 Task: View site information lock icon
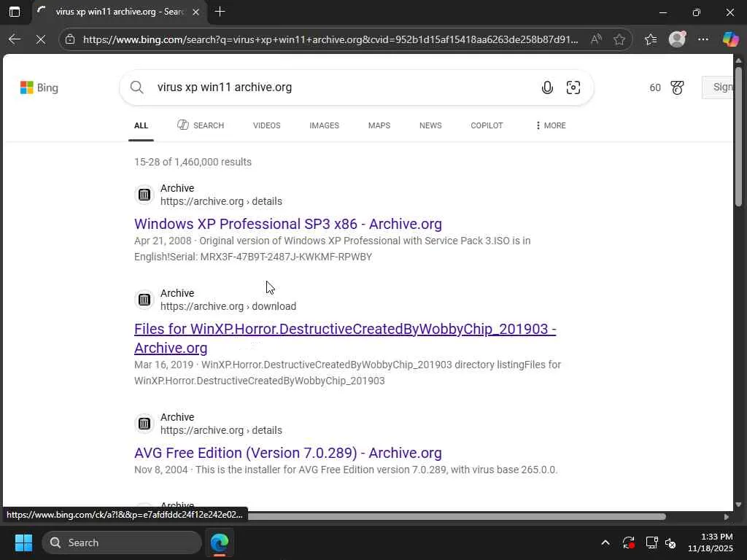pyautogui.click(x=70, y=39)
